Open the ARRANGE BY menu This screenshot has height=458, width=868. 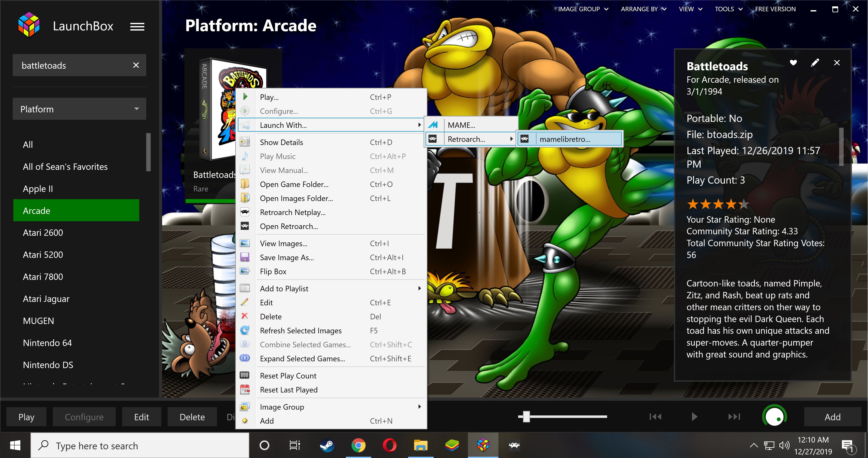click(644, 9)
